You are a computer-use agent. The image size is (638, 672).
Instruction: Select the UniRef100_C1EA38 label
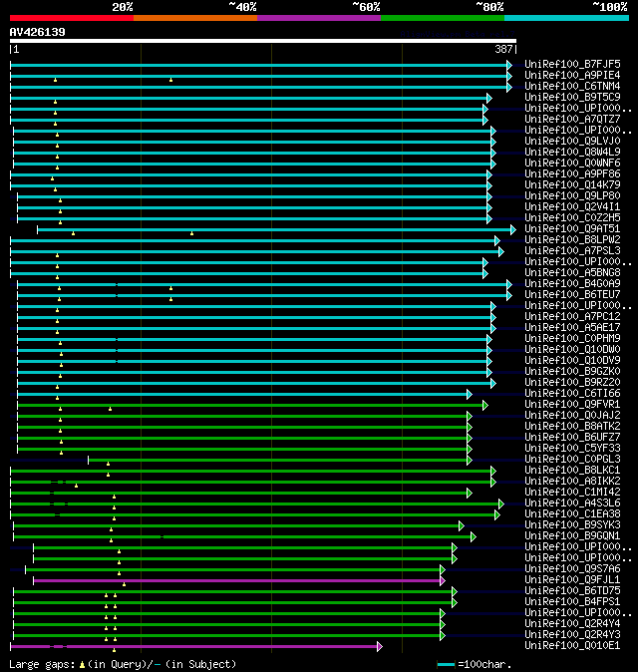572,514
